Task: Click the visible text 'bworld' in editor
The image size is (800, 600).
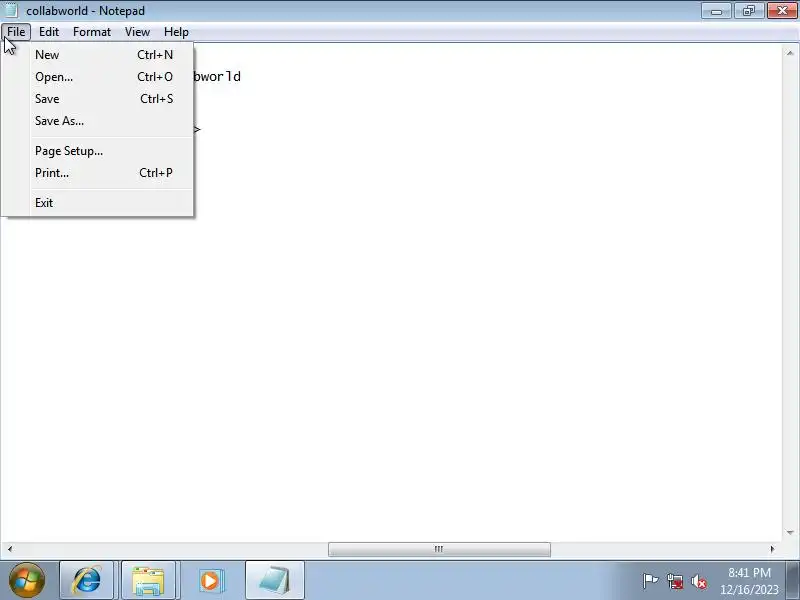Action: (x=217, y=77)
